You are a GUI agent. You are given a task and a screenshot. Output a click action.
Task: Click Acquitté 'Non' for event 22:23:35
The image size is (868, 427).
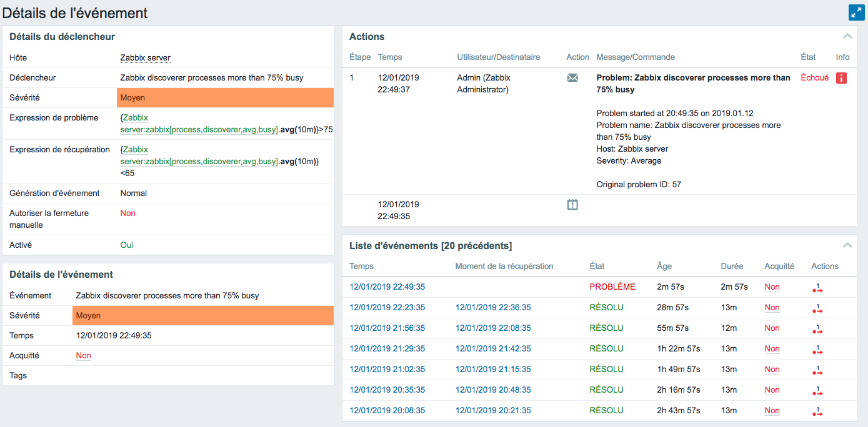pyautogui.click(x=772, y=308)
